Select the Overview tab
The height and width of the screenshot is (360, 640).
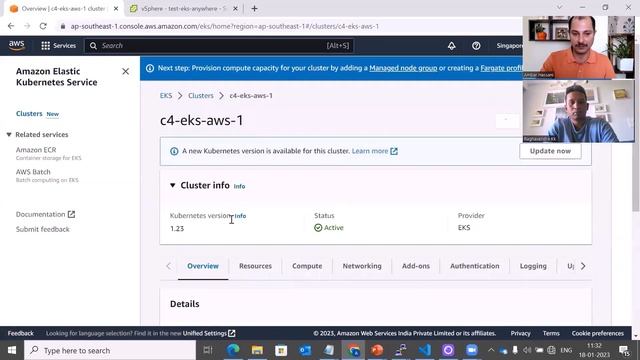click(x=203, y=266)
